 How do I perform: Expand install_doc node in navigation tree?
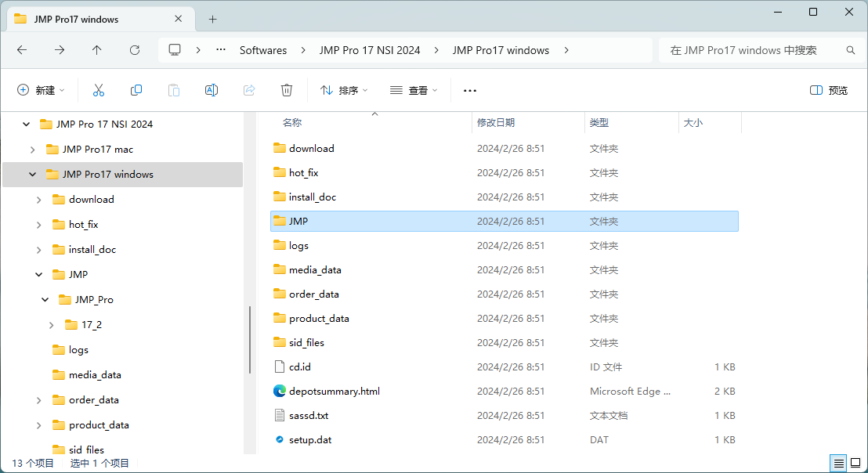pyautogui.click(x=38, y=250)
